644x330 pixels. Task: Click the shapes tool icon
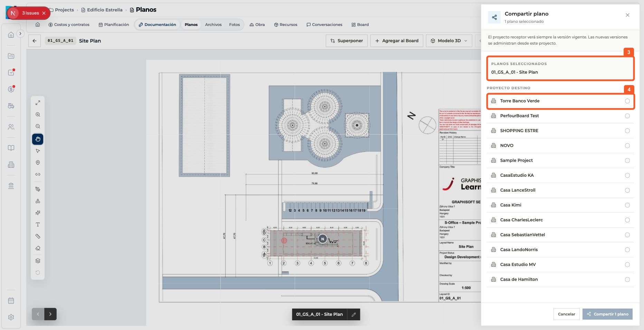coord(38,201)
